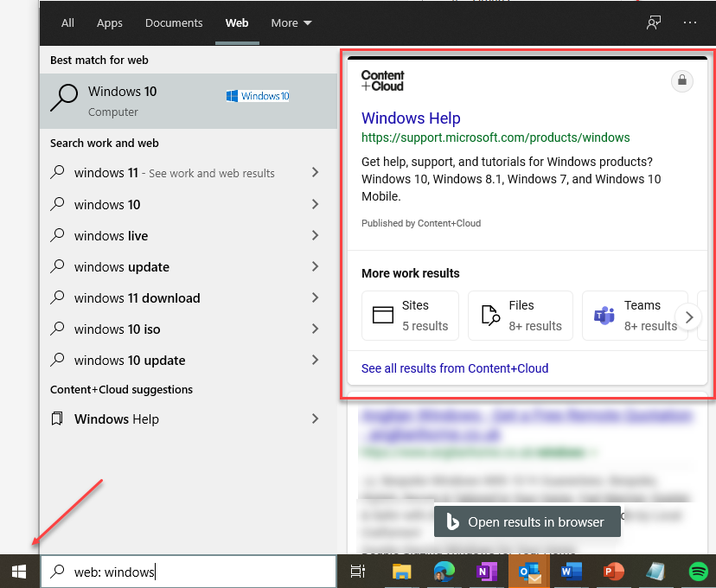The height and width of the screenshot is (588, 716).
Task: Select the All search tab
Action: [x=67, y=22]
